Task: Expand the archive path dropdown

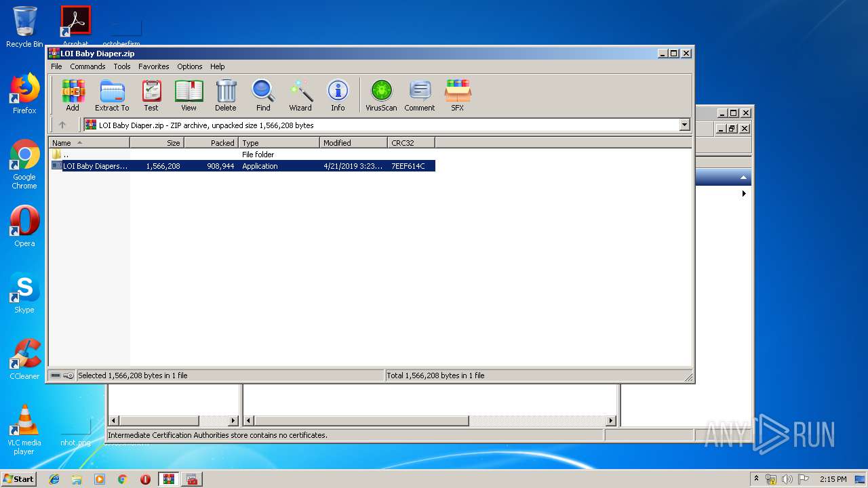Action: (684, 125)
